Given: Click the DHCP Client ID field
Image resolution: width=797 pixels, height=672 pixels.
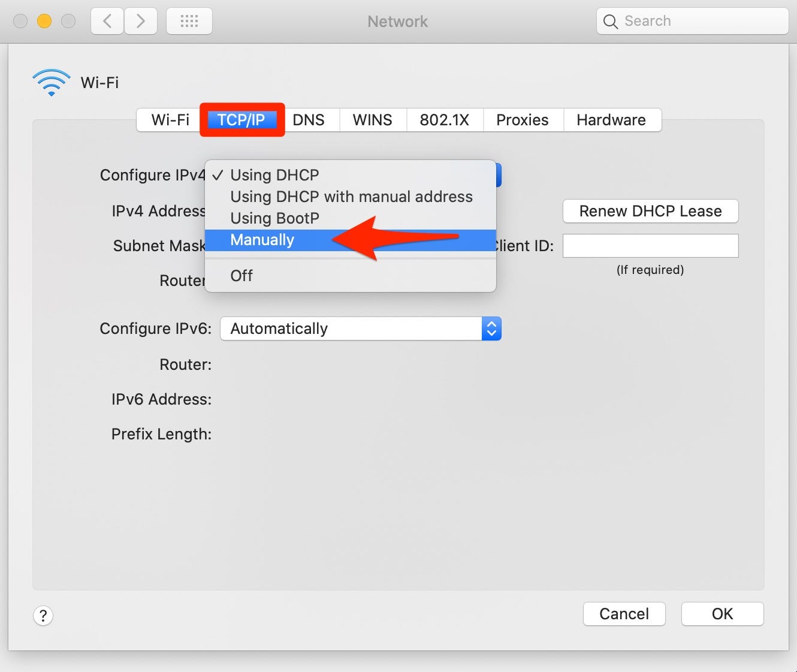Looking at the screenshot, I should click(651, 246).
